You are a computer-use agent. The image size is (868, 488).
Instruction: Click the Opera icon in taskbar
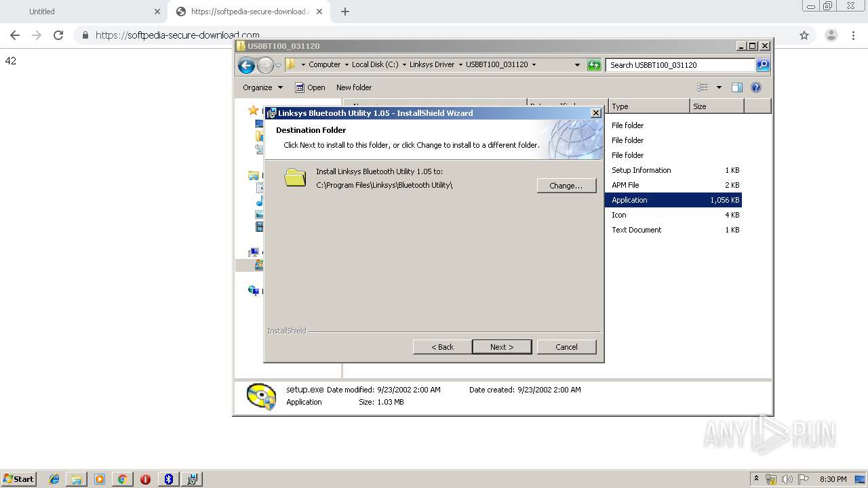[145, 479]
